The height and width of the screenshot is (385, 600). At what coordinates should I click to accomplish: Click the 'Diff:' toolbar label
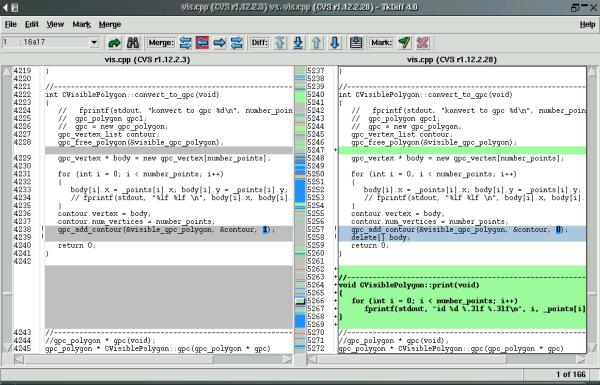click(x=259, y=42)
